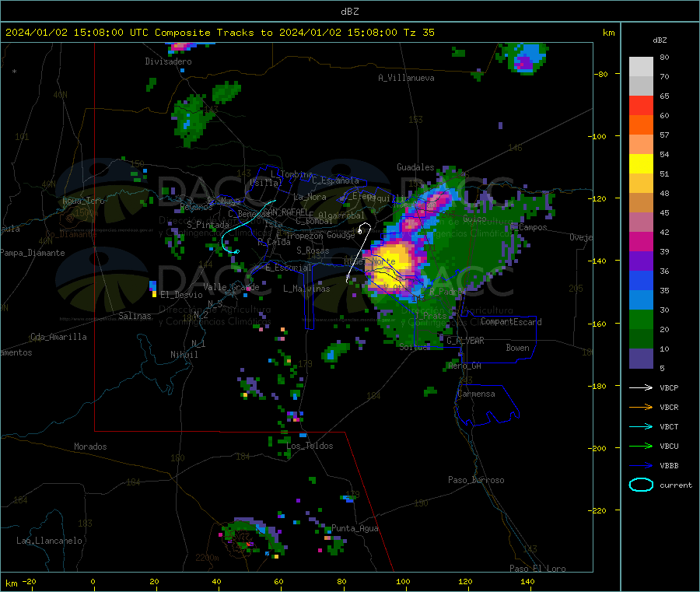The height and width of the screenshot is (592, 700).
Task: Click the 'Aero_GA' map label
Action: pos(465,366)
